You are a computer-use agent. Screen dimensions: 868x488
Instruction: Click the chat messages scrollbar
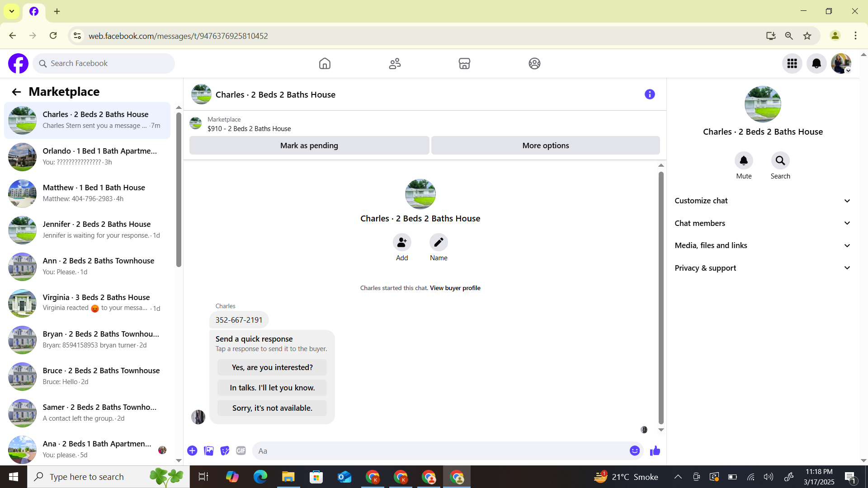point(661,298)
